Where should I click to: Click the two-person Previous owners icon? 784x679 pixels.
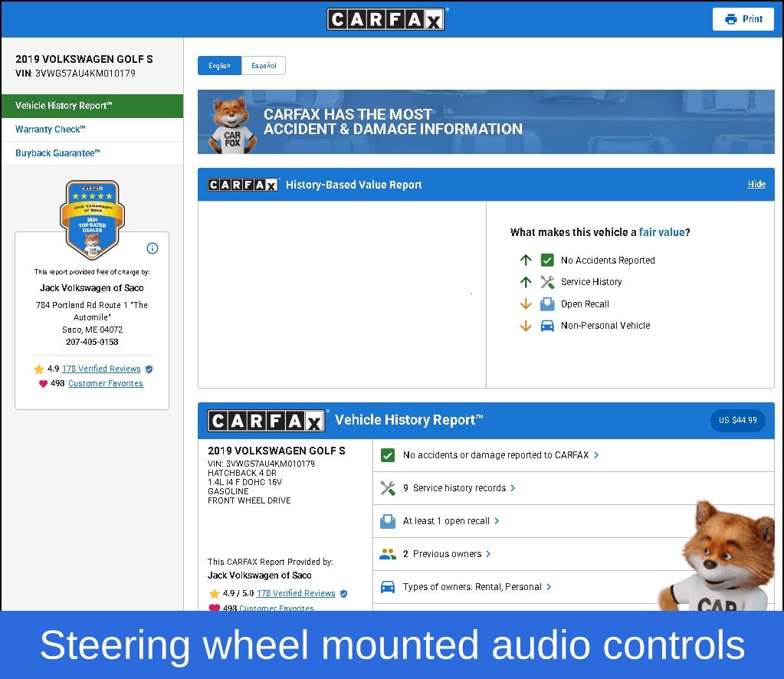(x=388, y=554)
